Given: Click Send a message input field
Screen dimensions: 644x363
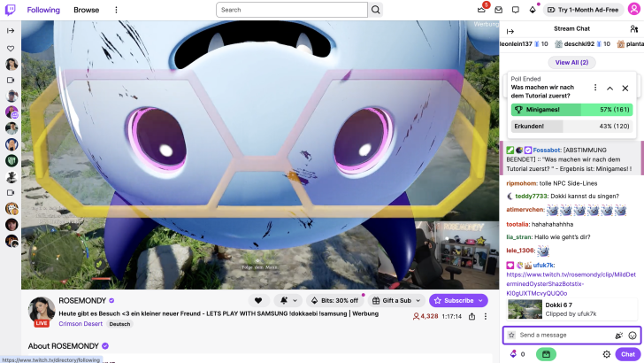Looking at the screenshot, I should 564,335.
